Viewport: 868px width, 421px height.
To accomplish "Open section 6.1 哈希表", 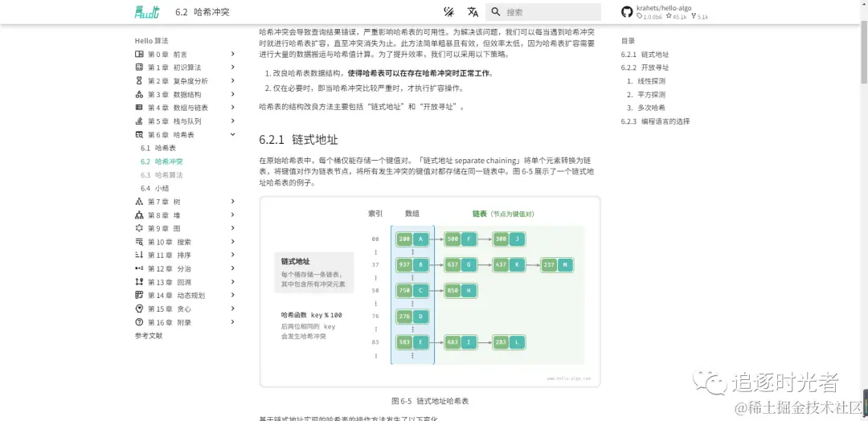I will [158, 148].
